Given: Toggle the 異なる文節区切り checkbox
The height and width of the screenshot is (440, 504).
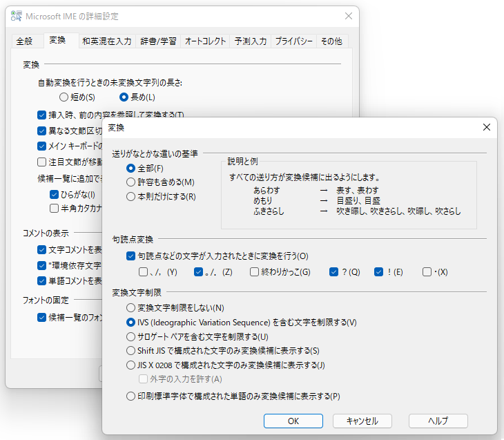Looking at the screenshot, I should (x=42, y=131).
